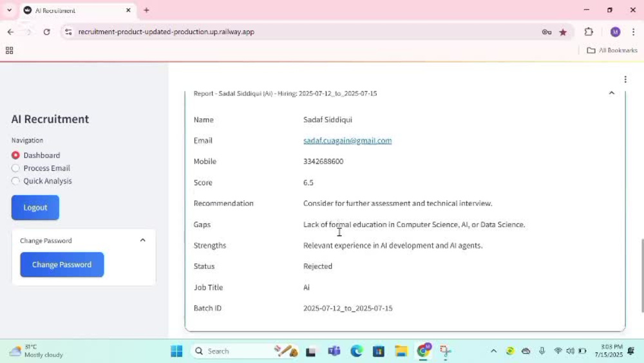
Task: Go back using the browser back arrow
Action: (x=11, y=32)
